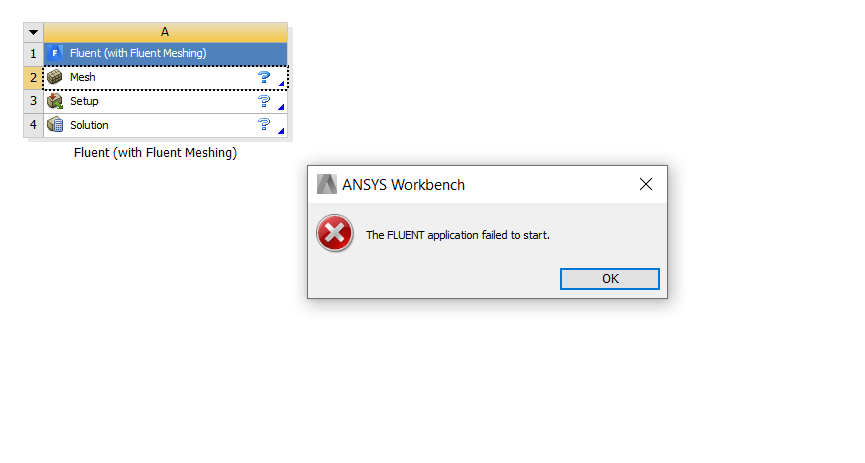Click the Solution row question-mark status icon
The image size is (865, 463).
click(x=264, y=125)
